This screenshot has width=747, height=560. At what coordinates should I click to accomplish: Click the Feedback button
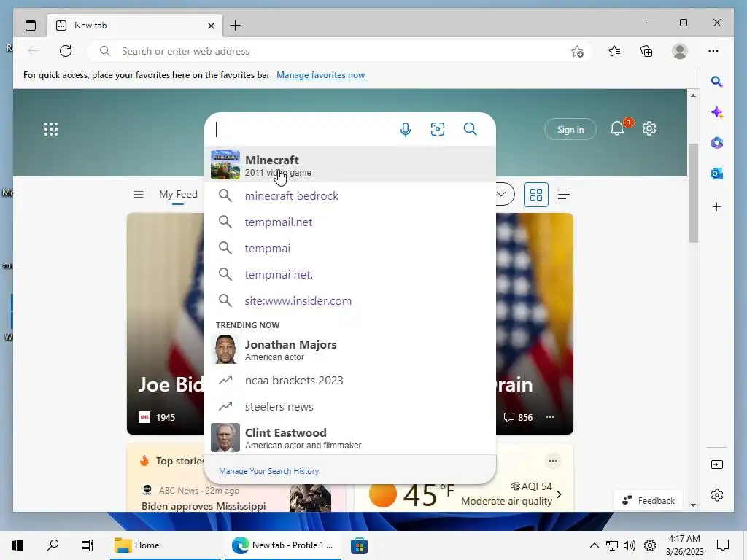pyautogui.click(x=649, y=500)
